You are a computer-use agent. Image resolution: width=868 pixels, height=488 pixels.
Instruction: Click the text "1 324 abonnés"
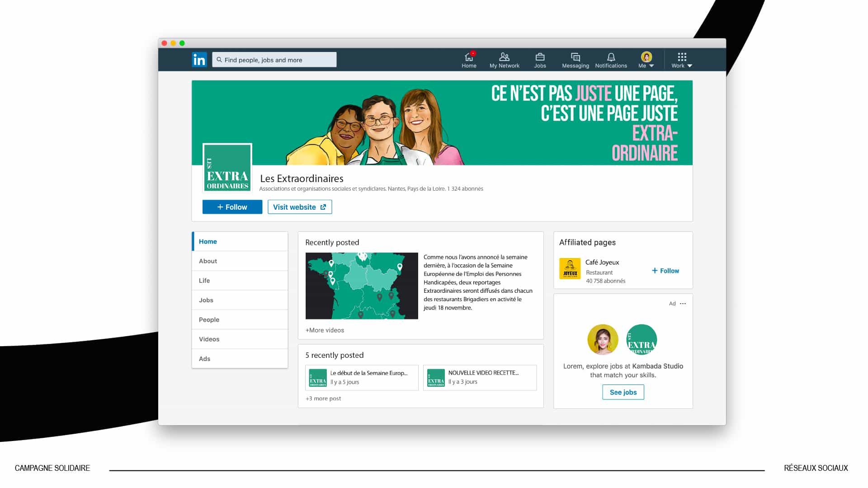tap(465, 189)
